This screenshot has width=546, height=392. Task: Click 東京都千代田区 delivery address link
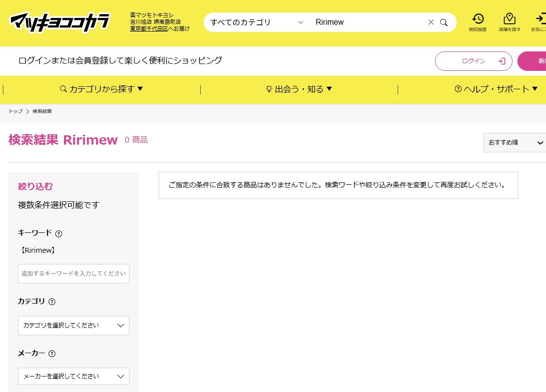149,29
